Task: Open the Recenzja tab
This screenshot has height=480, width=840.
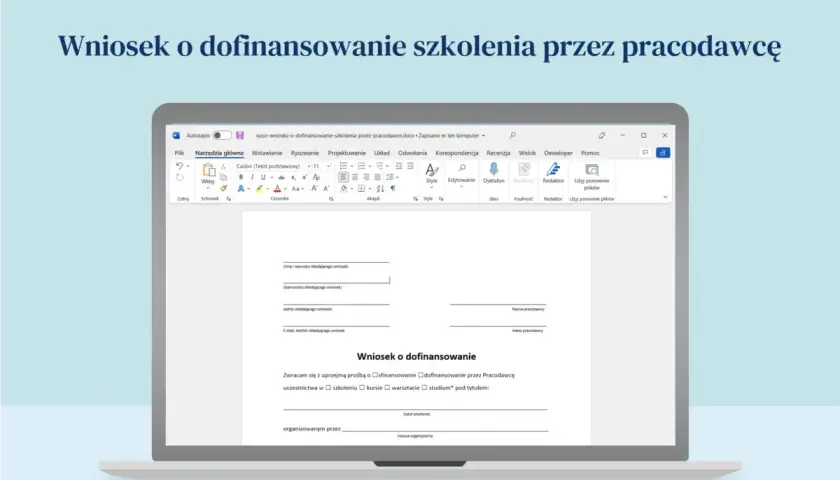Action: point(498,153)
